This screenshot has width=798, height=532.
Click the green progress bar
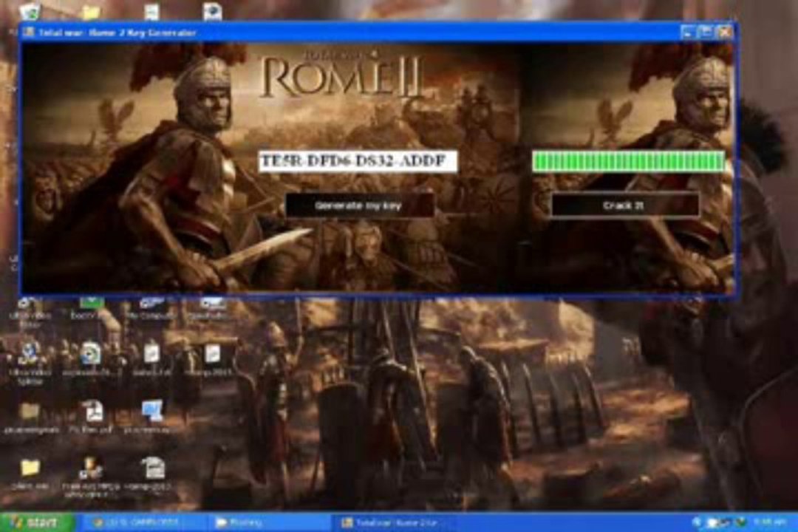click(628, 161)
